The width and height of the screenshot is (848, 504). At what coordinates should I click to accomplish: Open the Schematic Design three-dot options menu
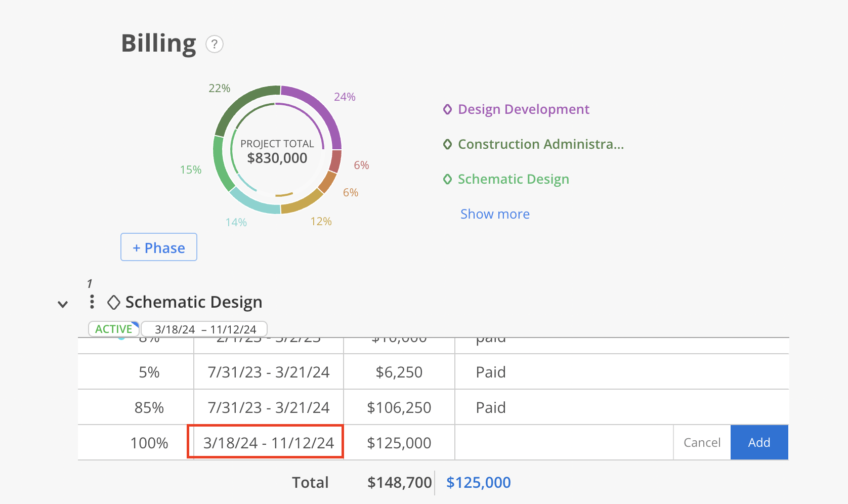92,302
